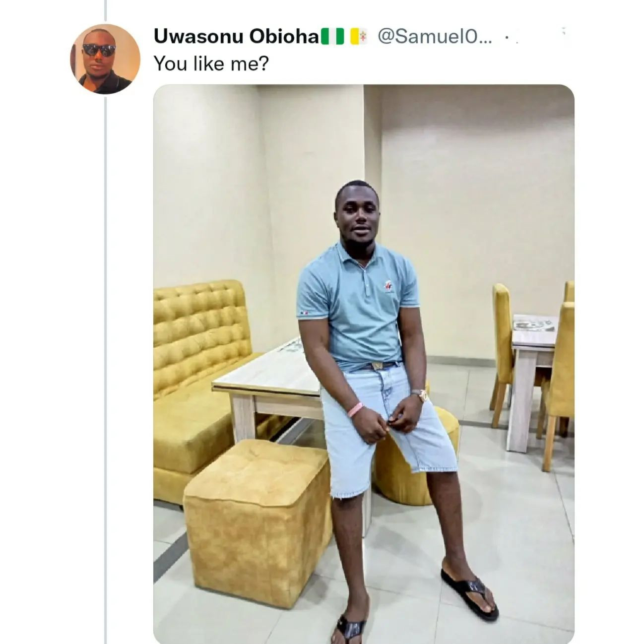Open Uwasonu Obioha's profile picture
This screenshot has width=644, height=644.
(x=105, y=59)
